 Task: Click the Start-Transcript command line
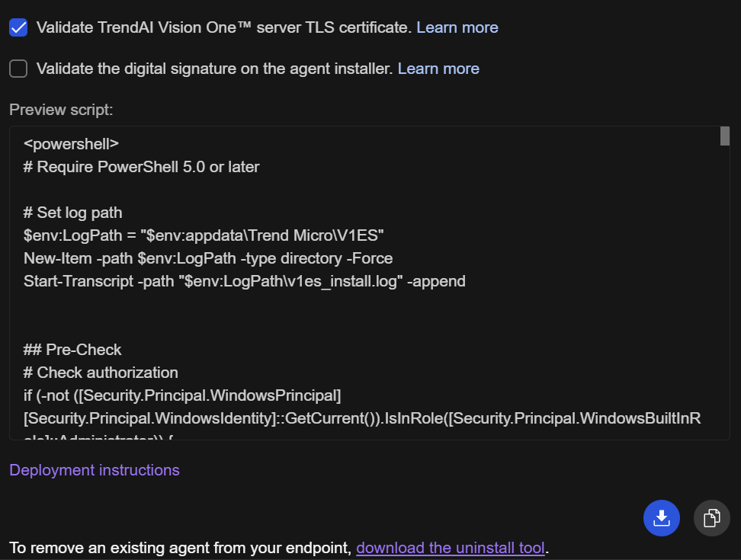(x=244, y=281)
